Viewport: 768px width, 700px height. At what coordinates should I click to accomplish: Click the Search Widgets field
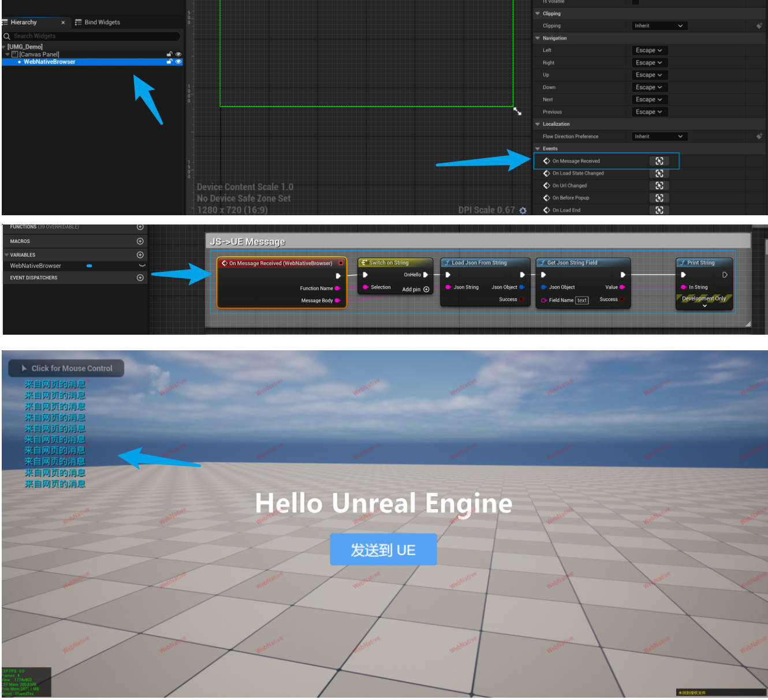tap(92, 36)
